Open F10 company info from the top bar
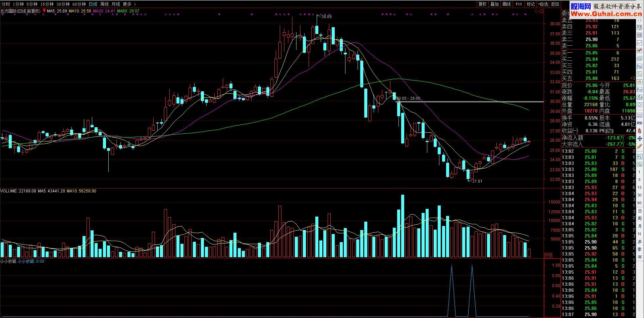This screenshot has height=318, width=644. coord(519,4)
